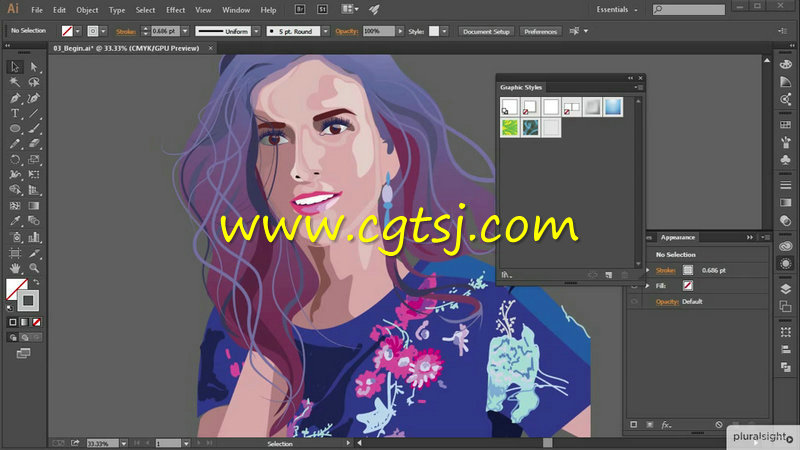Select the Eraser tool
Screen dimensions: 800x450
pos(34,144)
